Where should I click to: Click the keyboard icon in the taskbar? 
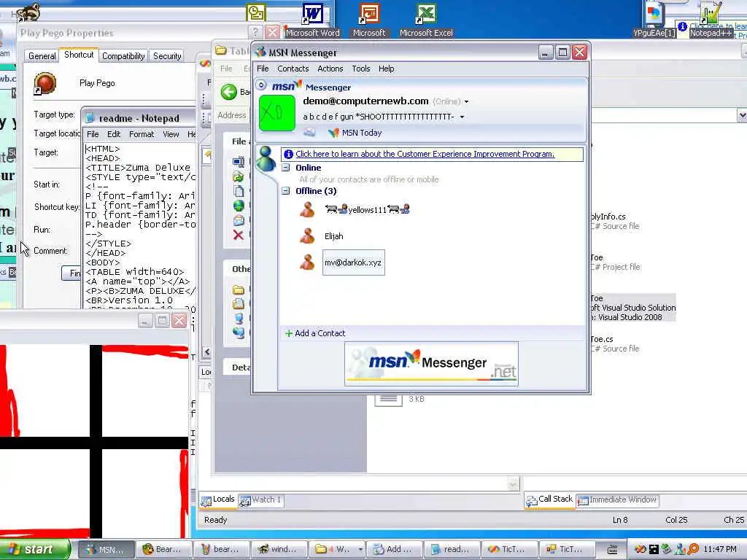613,550
